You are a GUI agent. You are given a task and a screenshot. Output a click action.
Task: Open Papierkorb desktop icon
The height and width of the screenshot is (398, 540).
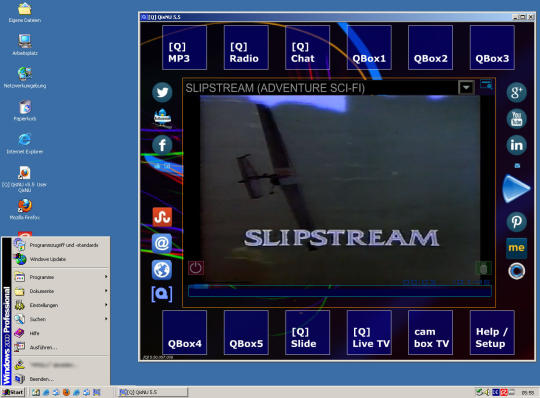(25, 111)
